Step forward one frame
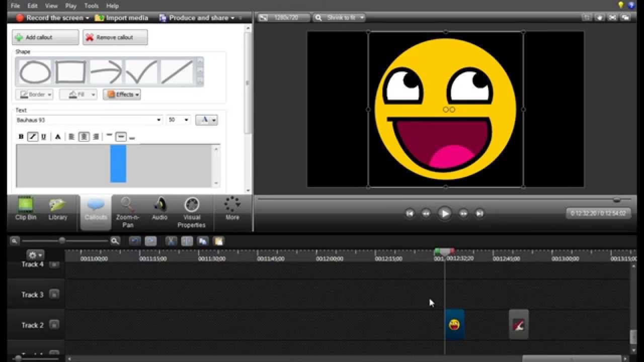The image size is (644, 362). [463, 214]
